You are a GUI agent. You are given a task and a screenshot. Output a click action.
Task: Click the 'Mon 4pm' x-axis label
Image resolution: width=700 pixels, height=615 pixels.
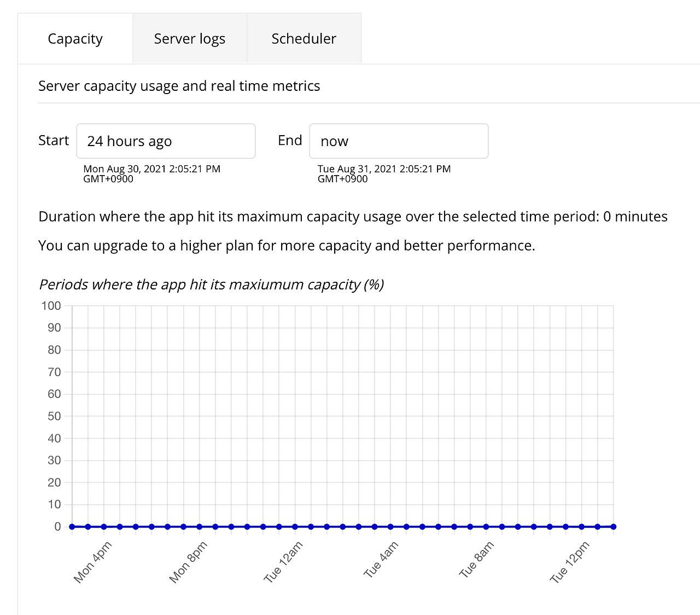click(92, 562)
